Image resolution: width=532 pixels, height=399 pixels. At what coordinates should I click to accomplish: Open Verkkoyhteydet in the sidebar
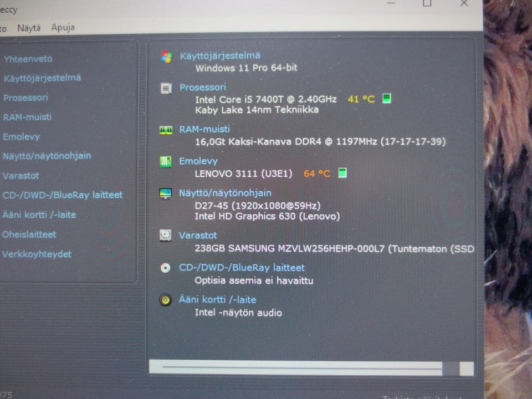tap(37, 254)
